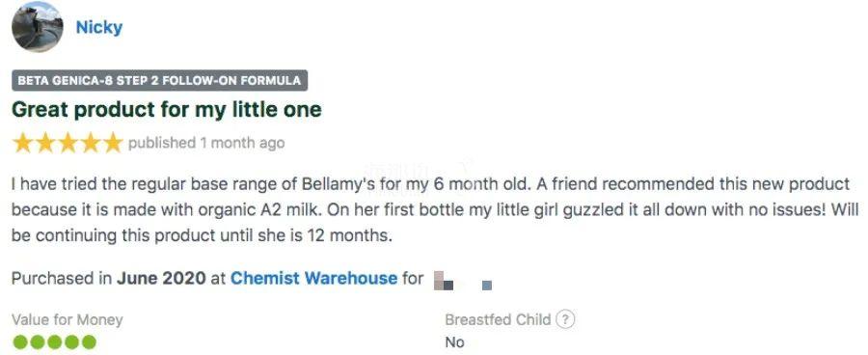Click the fourth gold rating star
This screenshot has width=868, height=355.
point(91,143)
